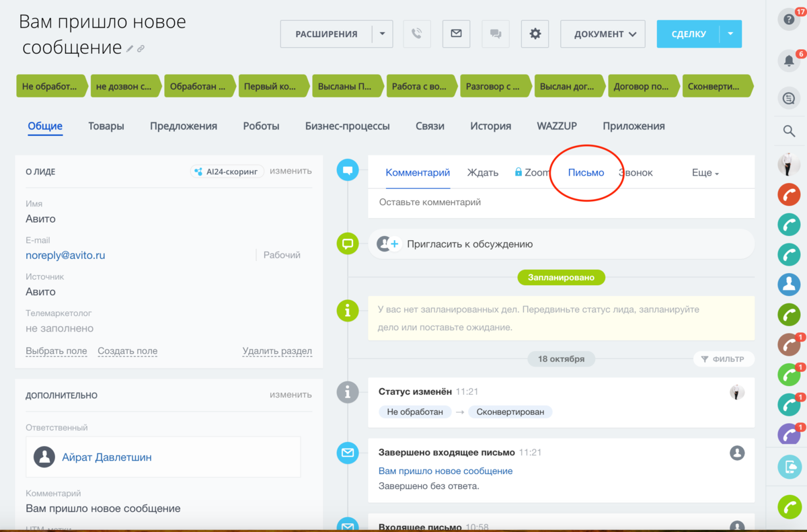Click the red phone icon in sidebar
Screen dimensions: 807x532
pyautogui.click(x=789, y=194)
